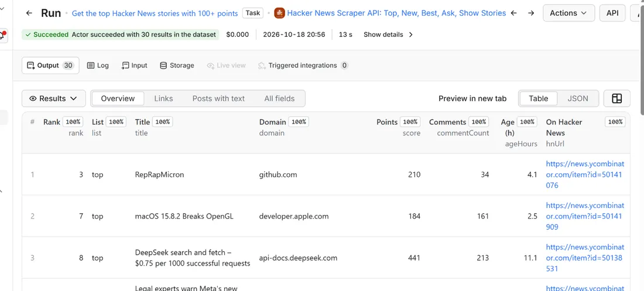Select the All fields view

tap(279, 98)
